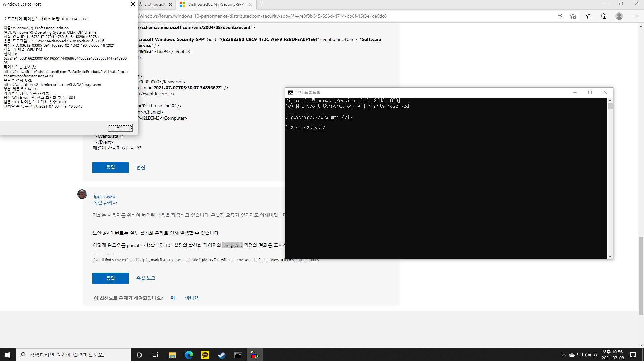
Task: Open a new browser tab
Action: 262,4
